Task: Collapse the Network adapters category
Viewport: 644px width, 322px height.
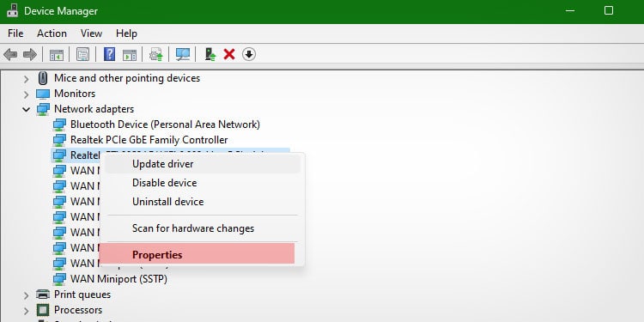Action: [27, 109]
